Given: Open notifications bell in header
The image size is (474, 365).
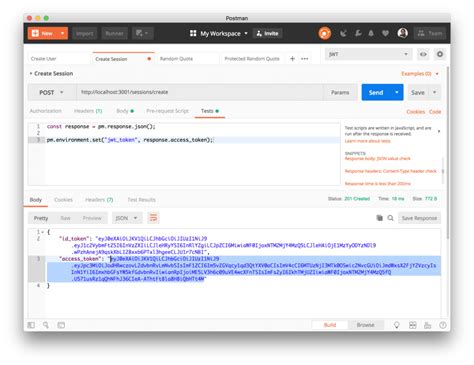Looking at the screenshot, I should 371,33.
